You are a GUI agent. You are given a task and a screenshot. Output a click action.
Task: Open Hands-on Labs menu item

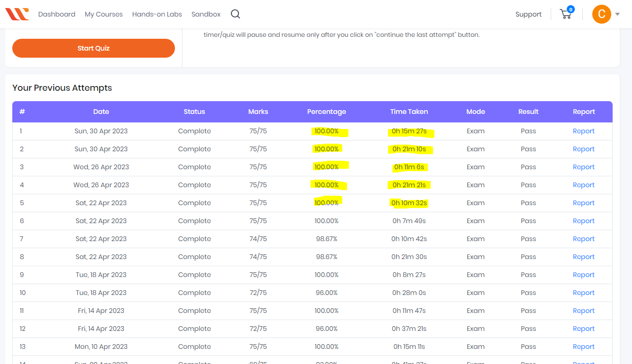point(157,14)
